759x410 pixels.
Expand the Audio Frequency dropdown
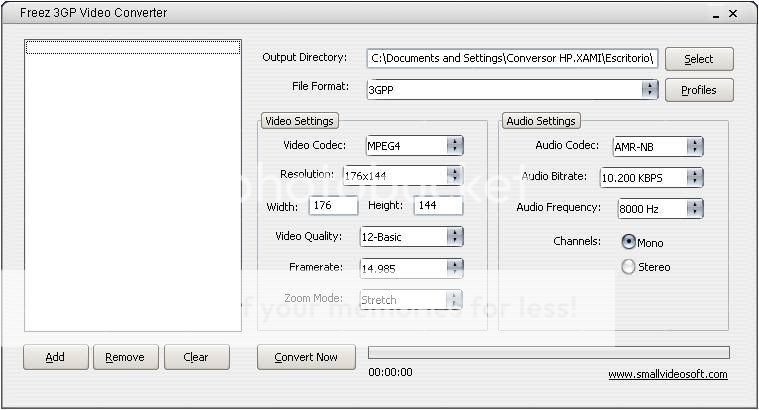[x=694, y=209]
